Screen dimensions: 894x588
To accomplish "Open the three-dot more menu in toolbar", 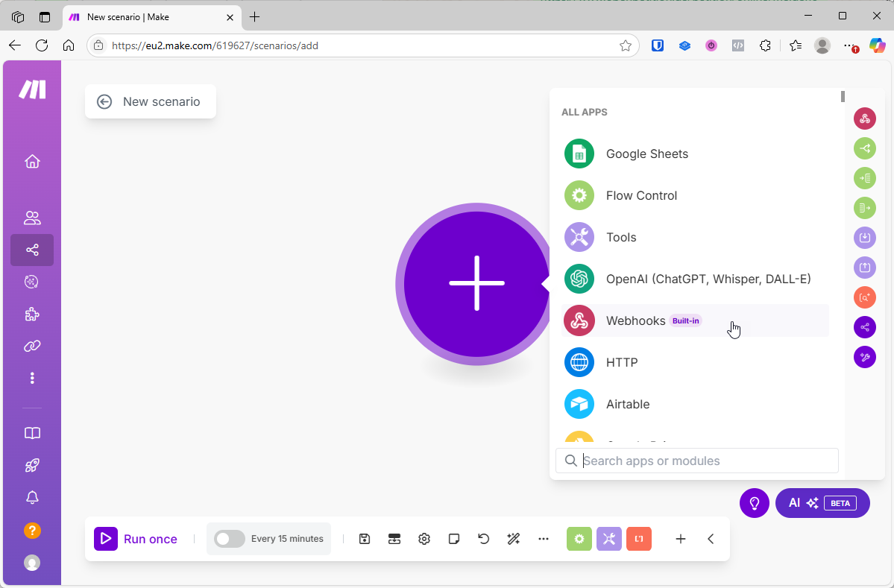I will pos(544,539).
